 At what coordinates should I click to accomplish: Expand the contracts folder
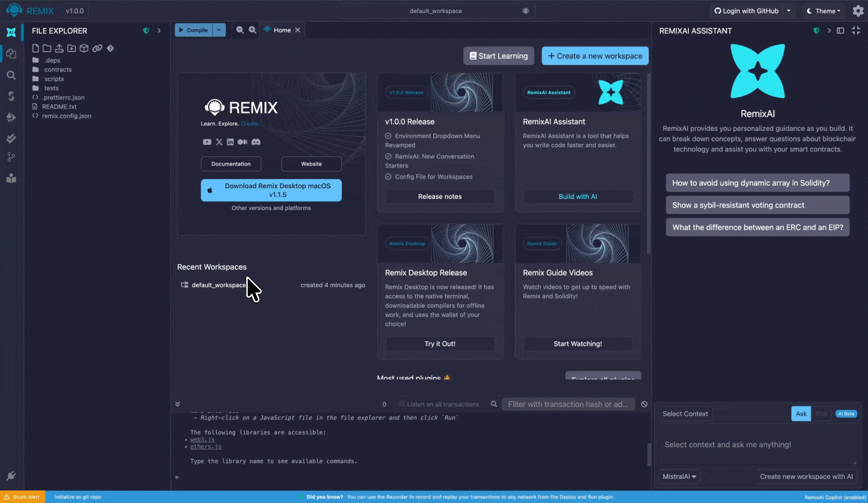(58, 69)
